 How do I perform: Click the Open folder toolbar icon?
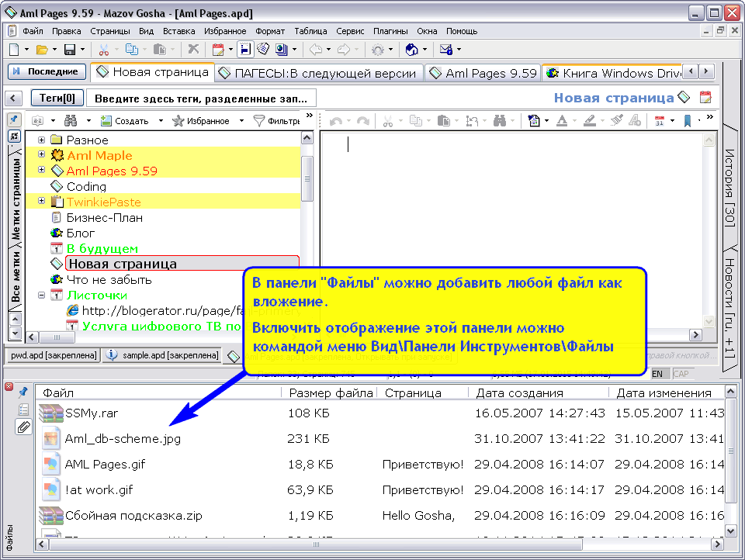click(42, 50)
